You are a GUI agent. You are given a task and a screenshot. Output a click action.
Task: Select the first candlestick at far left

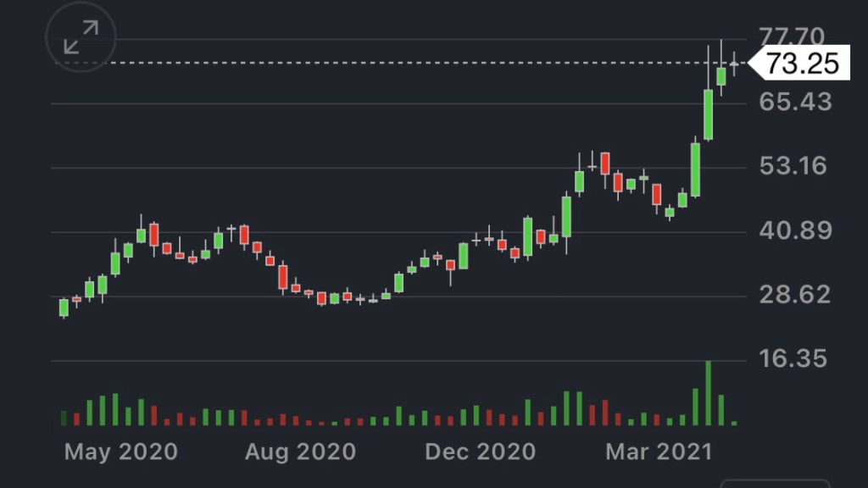click(64, 308)
